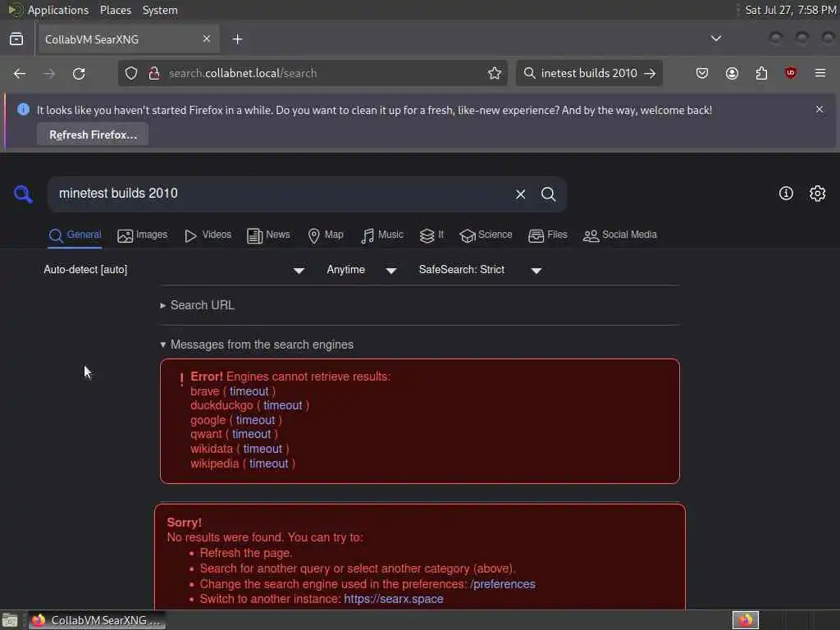This screenshot has width=840, height=630.
Task: Bookmark this page with the star icon
Action: [x=495, y=73]
